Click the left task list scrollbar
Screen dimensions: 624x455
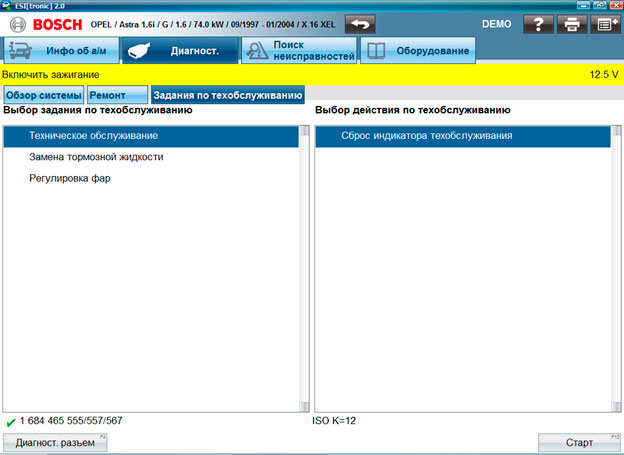pos(304,268)
